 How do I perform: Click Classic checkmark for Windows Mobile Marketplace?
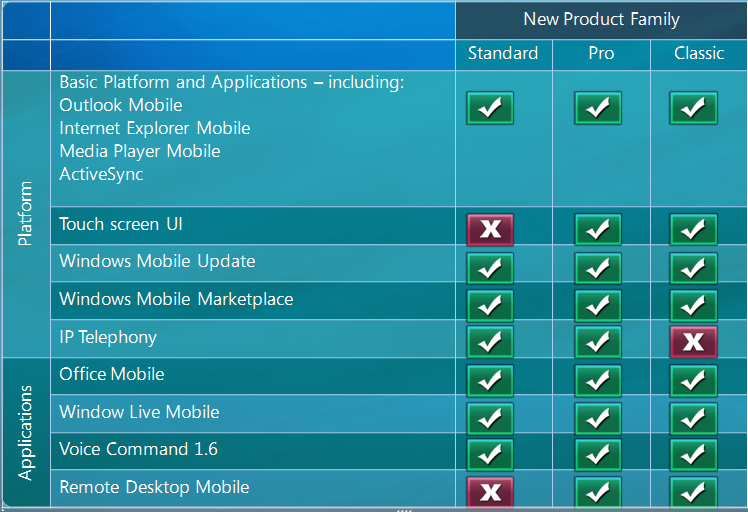tap(693, 305)
